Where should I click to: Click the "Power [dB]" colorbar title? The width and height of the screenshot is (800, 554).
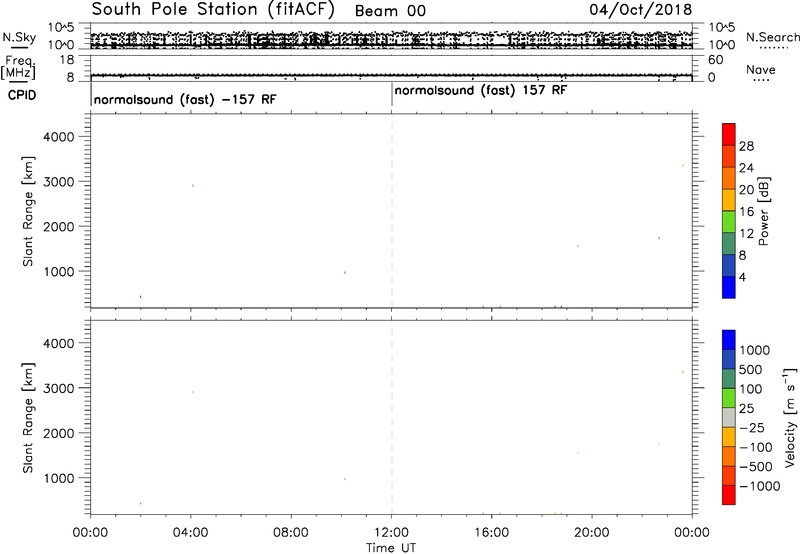pyautogui.click(x=764, y=211)
